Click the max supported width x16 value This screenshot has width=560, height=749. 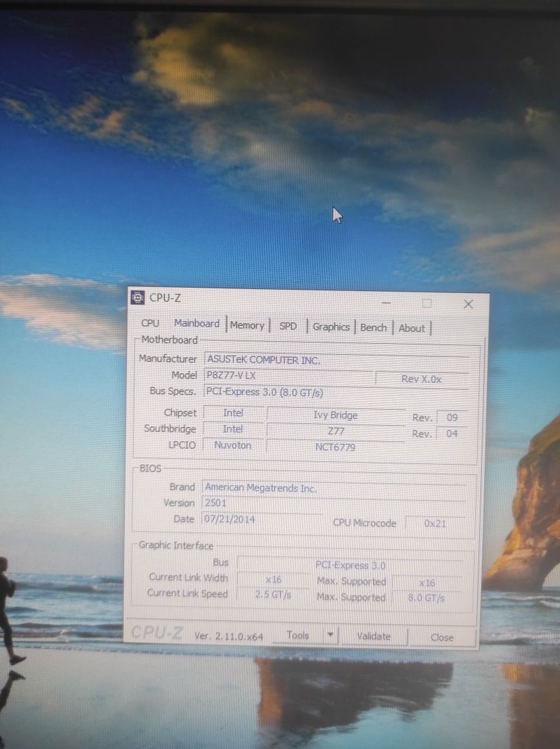426,583
